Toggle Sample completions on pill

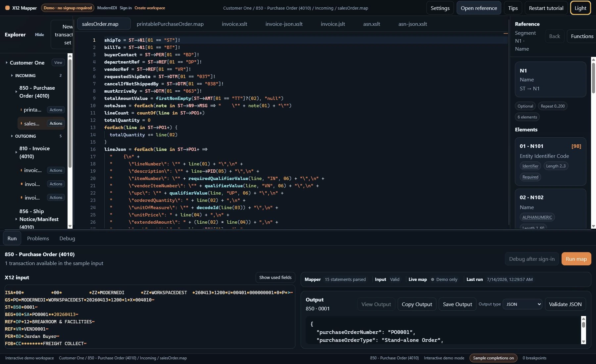tap(493, 358)
